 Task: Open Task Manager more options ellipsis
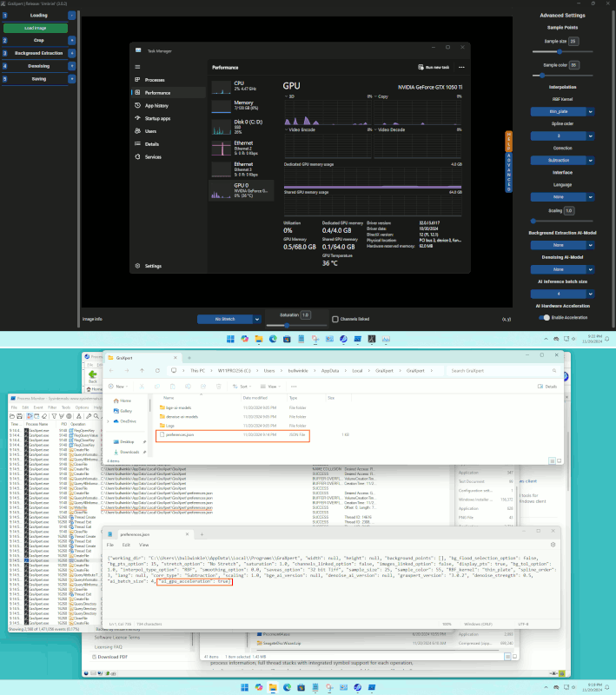[x=461, y=68]
